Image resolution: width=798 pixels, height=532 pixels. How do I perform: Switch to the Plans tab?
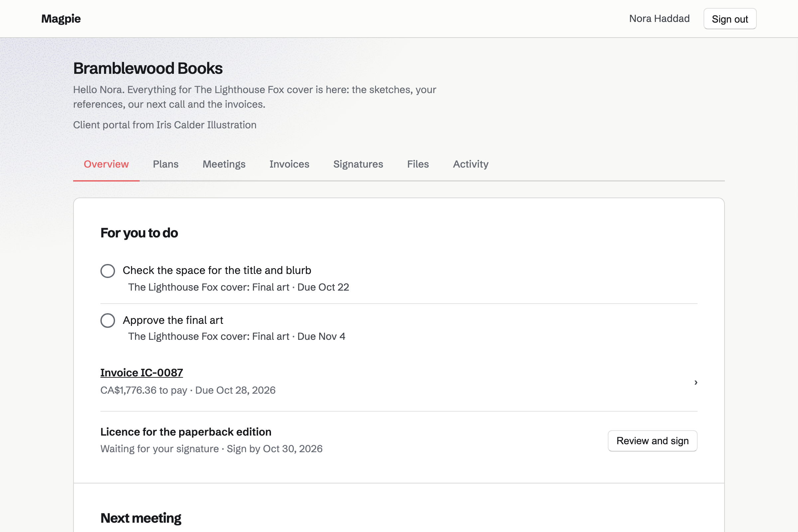coord(166,164)
